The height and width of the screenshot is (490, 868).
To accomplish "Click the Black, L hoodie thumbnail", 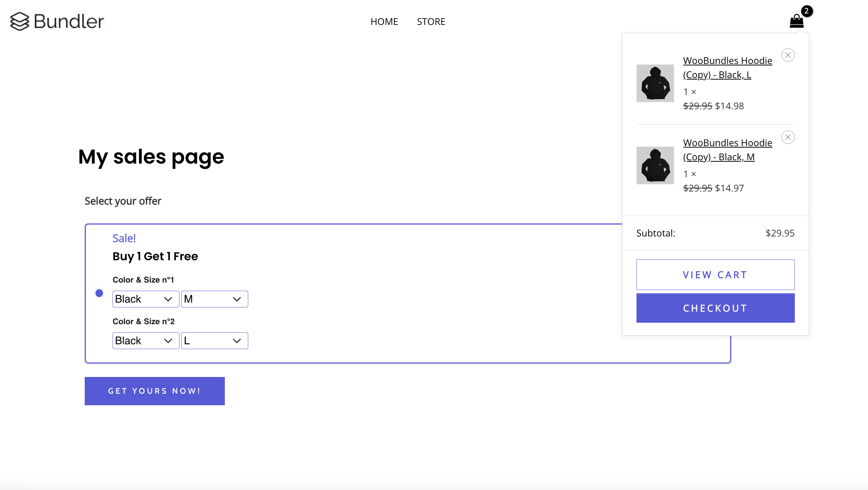I will [655, 83].
